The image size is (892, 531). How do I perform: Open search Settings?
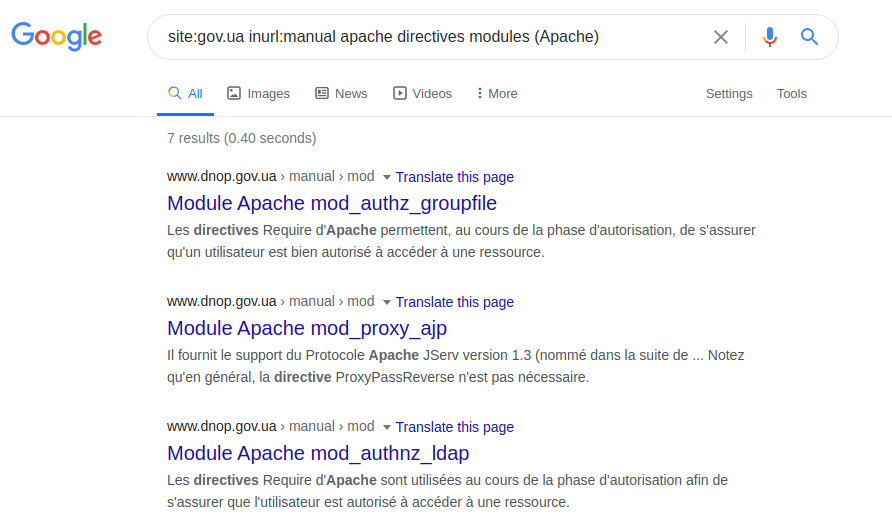729,93
